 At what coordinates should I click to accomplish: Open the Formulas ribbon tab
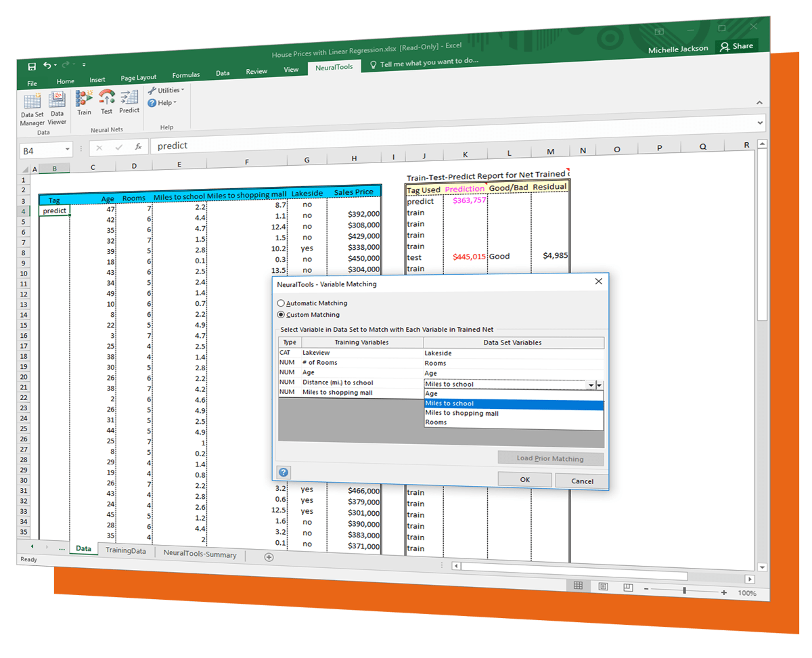point(186,75)
